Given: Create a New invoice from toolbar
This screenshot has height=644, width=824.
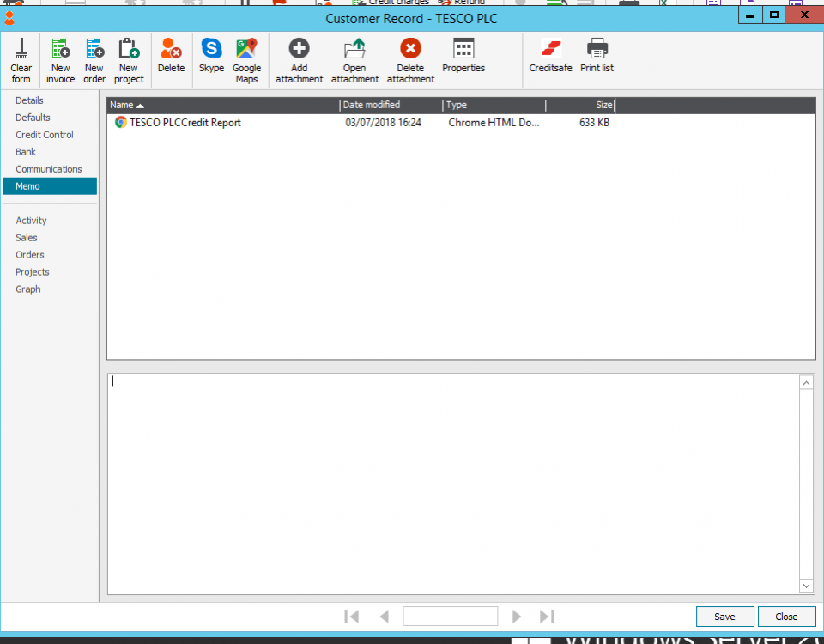Looking at the screenshot, I should point(60,60).
